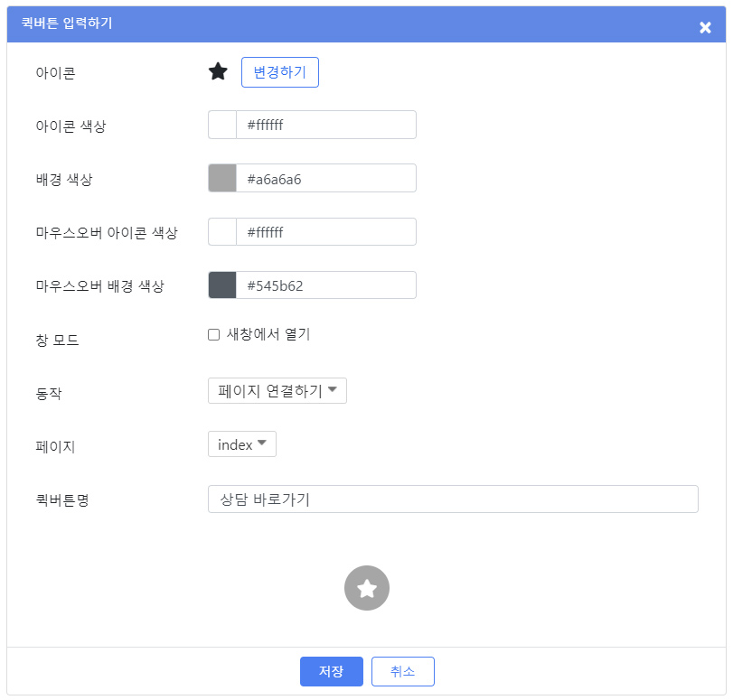Click the black star icon preview
This screenshot has height=700, width=733.
(x=218, y=71)
